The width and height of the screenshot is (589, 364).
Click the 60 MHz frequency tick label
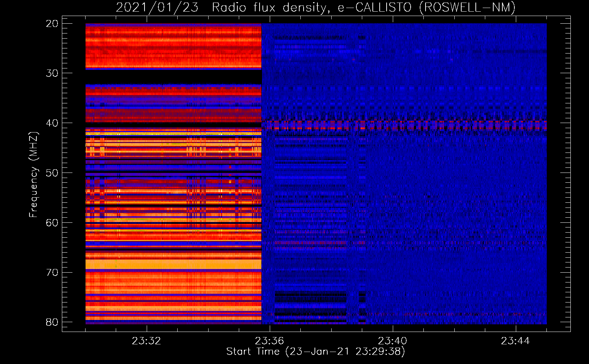(x=52, y=223)
